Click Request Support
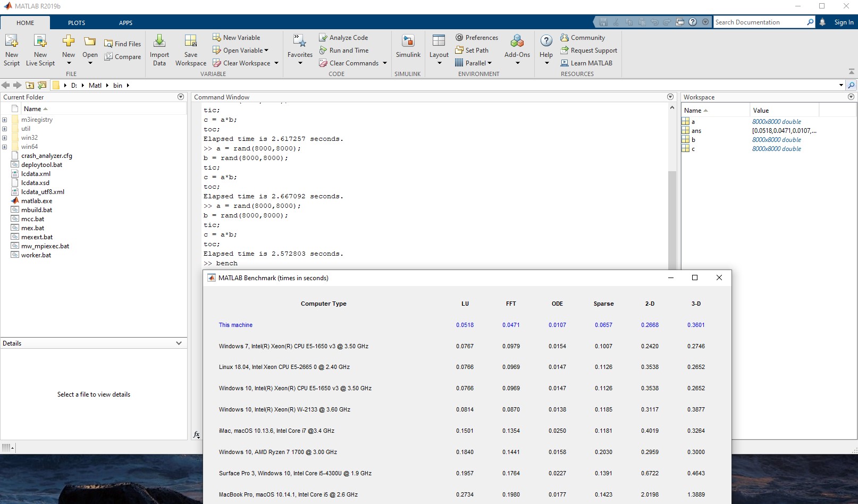The height and width of the screenshot is (504, 858). pos(589,51)
